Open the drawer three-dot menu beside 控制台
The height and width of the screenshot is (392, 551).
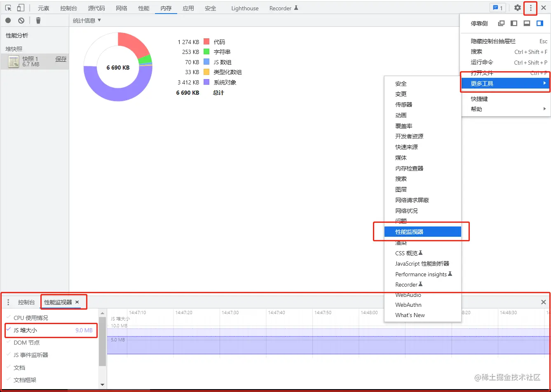coord(8,302)
